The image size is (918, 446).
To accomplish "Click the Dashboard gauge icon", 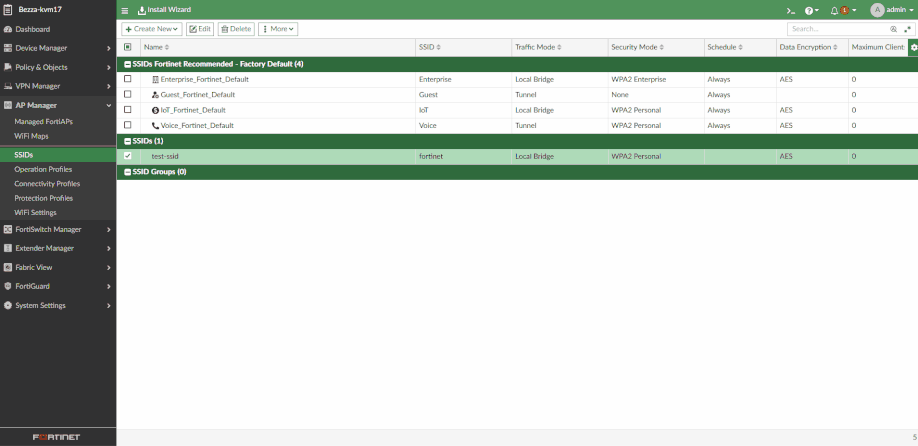I will (x=8, y=29).
